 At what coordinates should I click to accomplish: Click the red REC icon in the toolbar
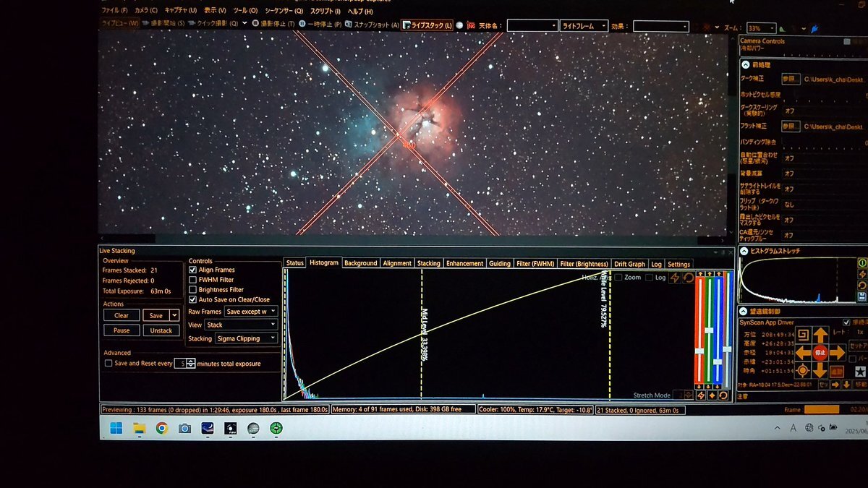(471, 26)
